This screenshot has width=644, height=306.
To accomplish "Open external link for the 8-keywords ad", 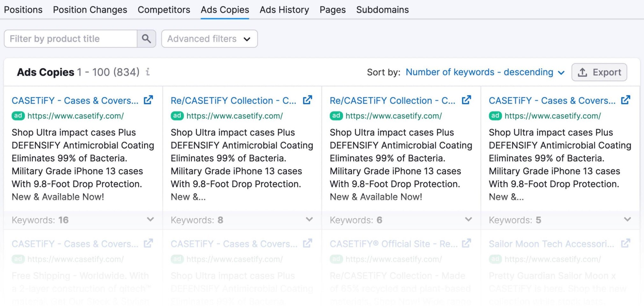I will point(307,100).
